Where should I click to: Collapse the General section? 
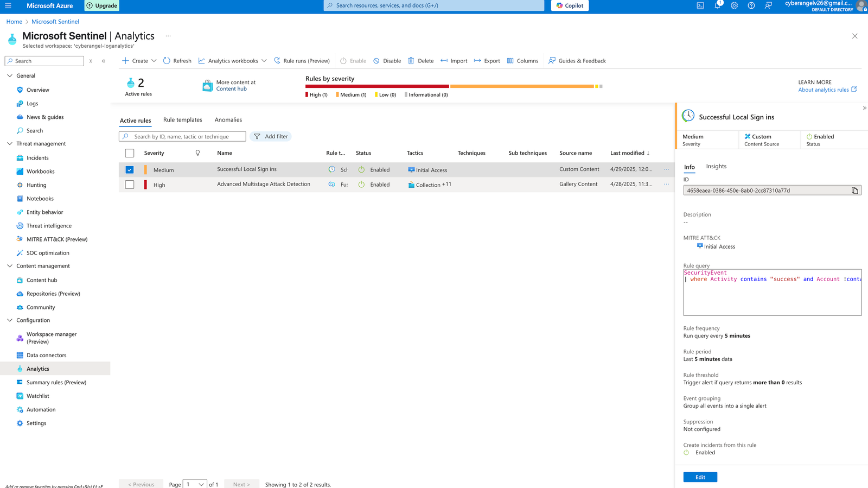[x=10, y=76]
